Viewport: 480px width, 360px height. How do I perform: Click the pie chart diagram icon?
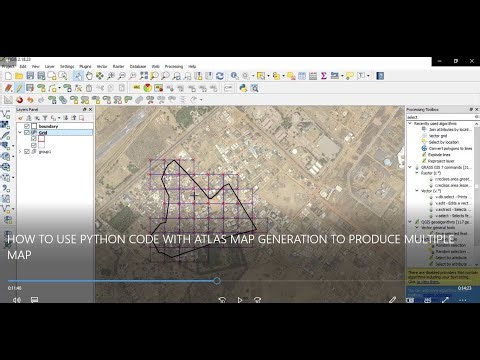(x=147, y=88)
